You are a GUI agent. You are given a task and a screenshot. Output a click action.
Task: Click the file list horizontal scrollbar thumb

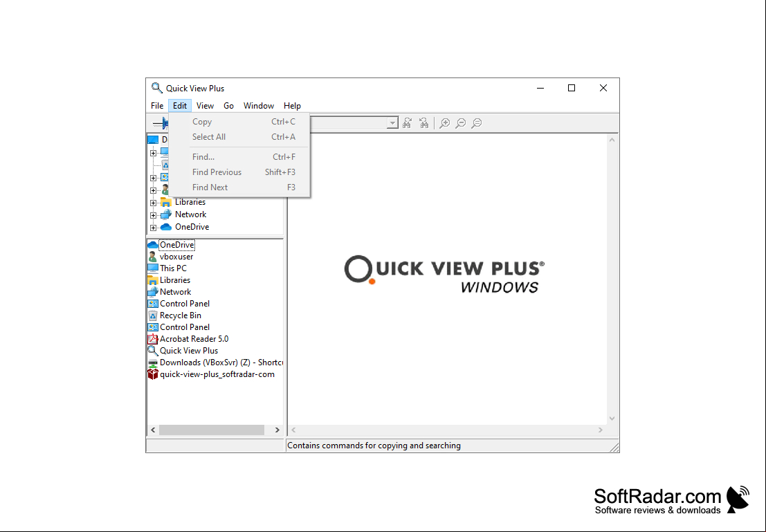[x=212, y=430]
